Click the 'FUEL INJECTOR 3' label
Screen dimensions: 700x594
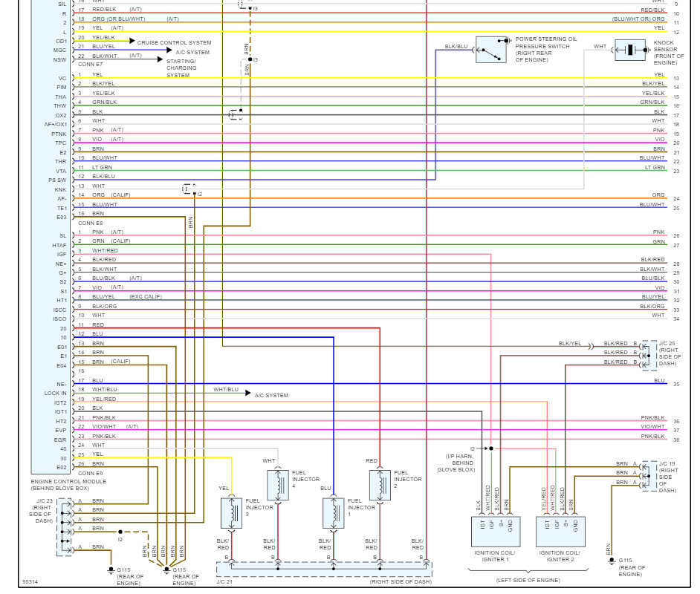259,507
